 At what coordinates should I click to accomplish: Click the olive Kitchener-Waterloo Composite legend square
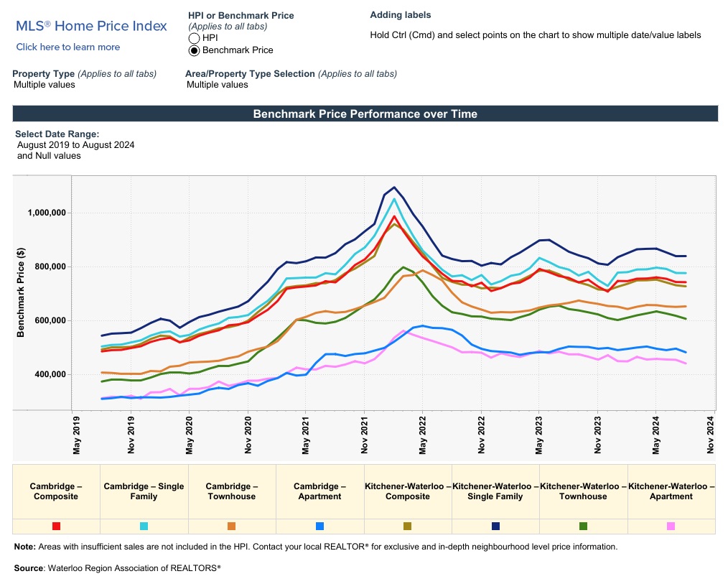coord(408,527)
